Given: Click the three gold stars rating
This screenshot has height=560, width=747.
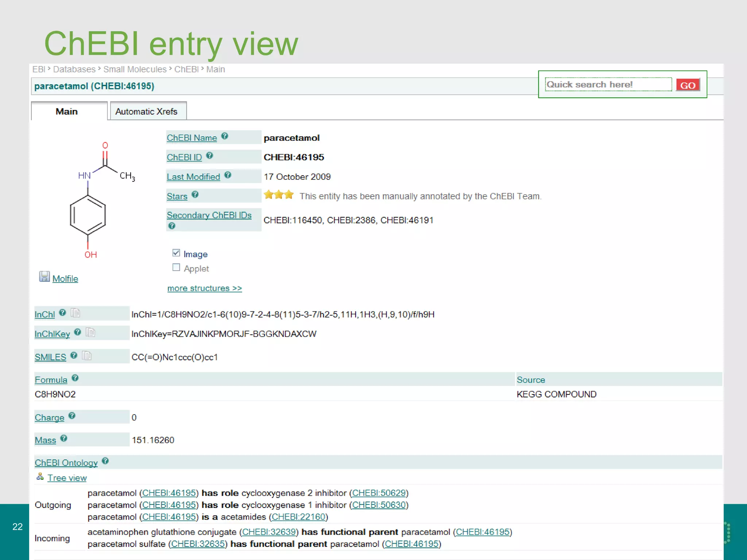Looking at the screenshot, I should click(x=279, y=195).
